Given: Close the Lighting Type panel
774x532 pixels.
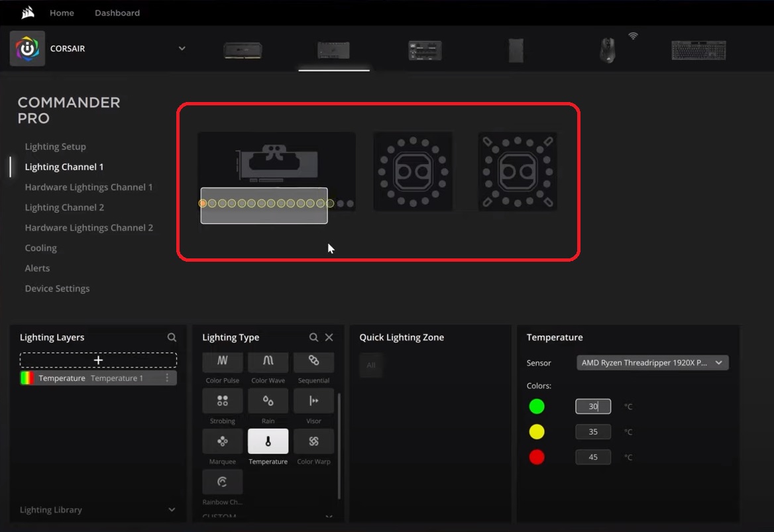Looking at the screenshot, I should (329, 337).
